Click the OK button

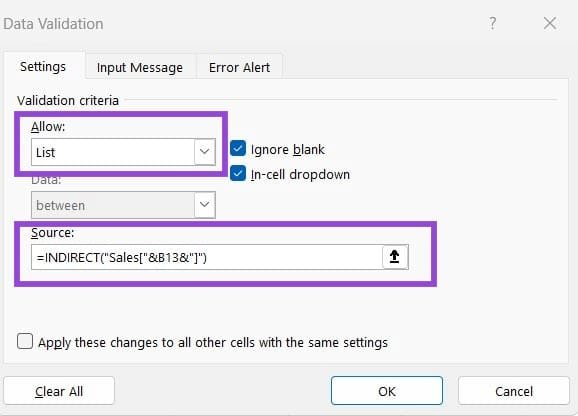click(x=387, y=391)
